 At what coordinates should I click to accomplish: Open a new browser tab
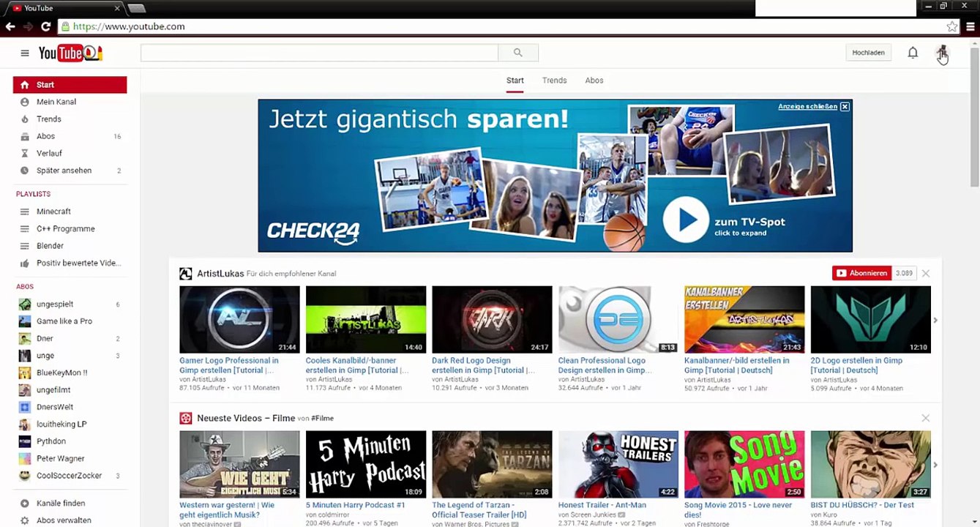coord(137,9)
